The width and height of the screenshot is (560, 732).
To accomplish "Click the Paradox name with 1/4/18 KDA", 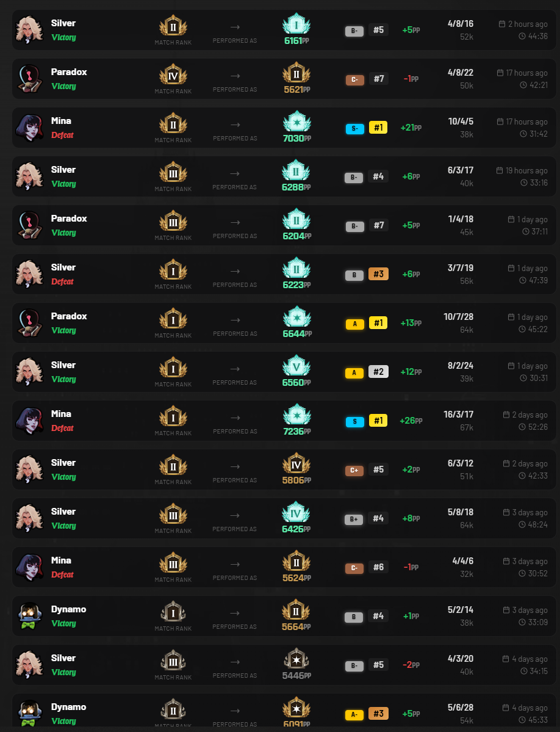I will [x=69, y=219].
